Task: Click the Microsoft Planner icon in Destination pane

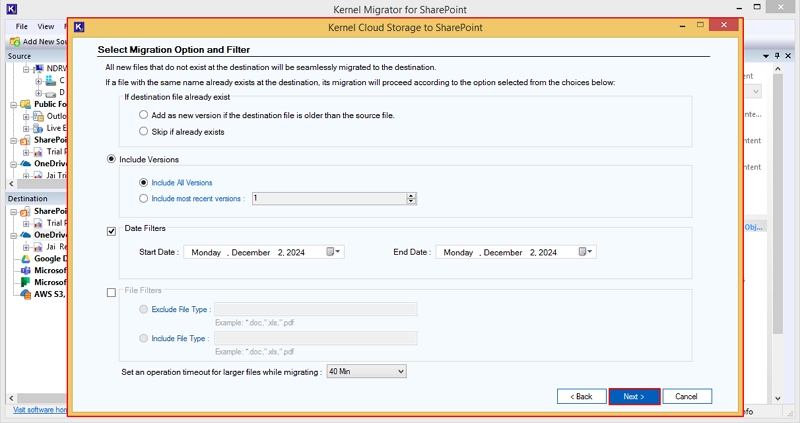Action: [x=26, y=282]
